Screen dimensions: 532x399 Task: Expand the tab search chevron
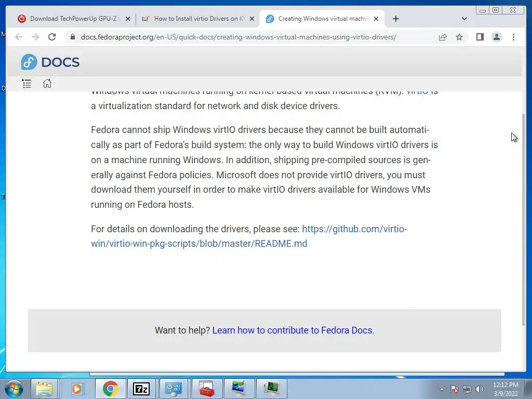(x=464, y=19)
